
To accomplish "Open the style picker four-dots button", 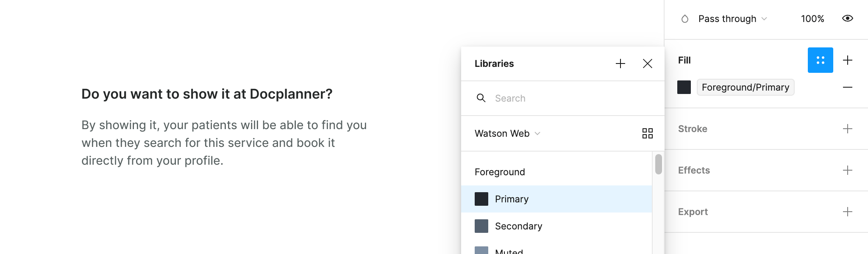I will 821,60.
